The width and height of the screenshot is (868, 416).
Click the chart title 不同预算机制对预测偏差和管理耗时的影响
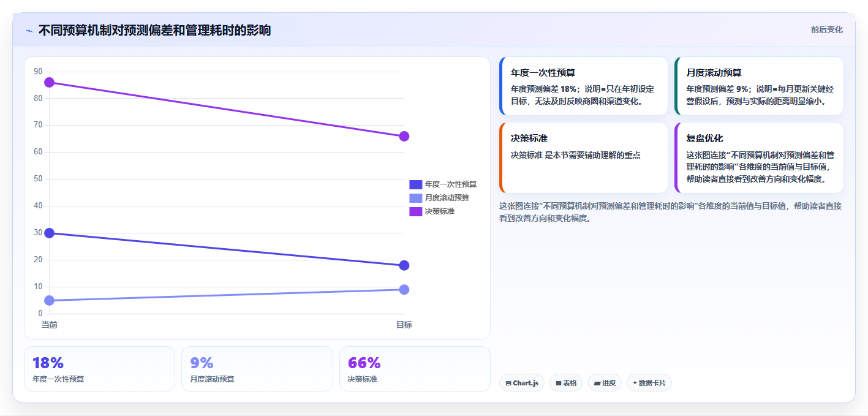click(154, 30)
